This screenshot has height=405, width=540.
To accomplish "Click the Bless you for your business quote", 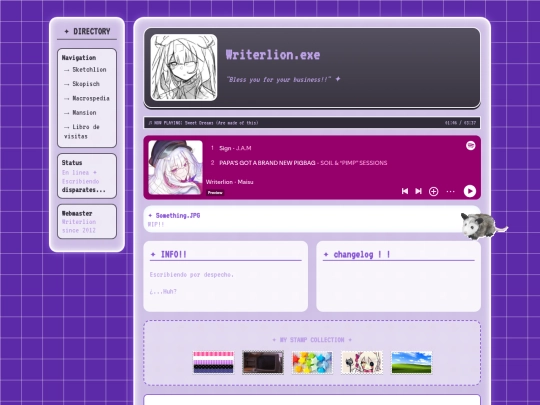I will (283, 80).
